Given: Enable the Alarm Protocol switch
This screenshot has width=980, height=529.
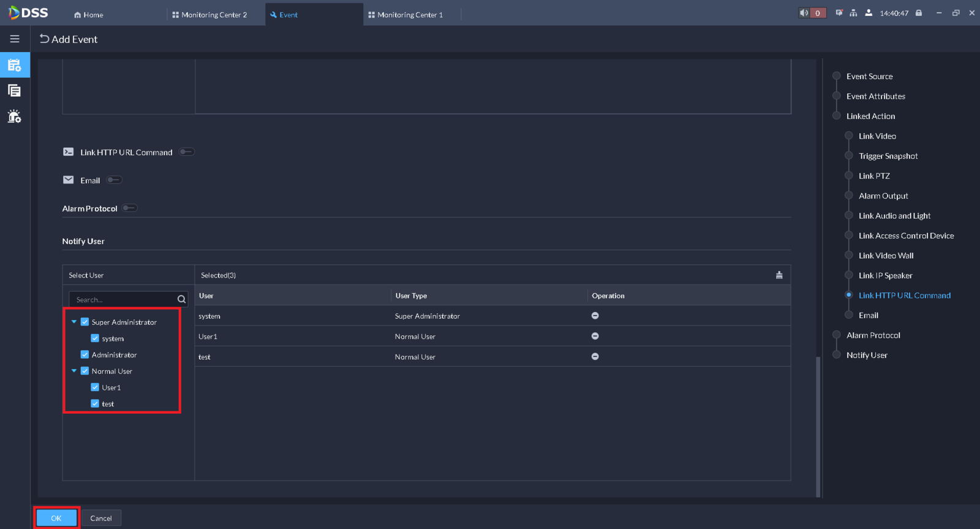Looking at the screenshot, I should (x=129, y=208).
